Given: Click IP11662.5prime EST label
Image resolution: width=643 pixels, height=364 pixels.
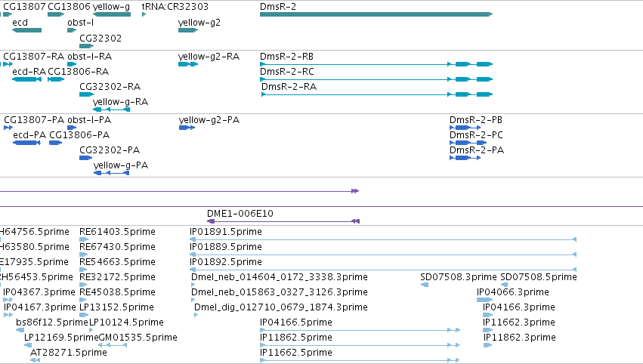Looking at the screenshot, I should coord(296,353).
